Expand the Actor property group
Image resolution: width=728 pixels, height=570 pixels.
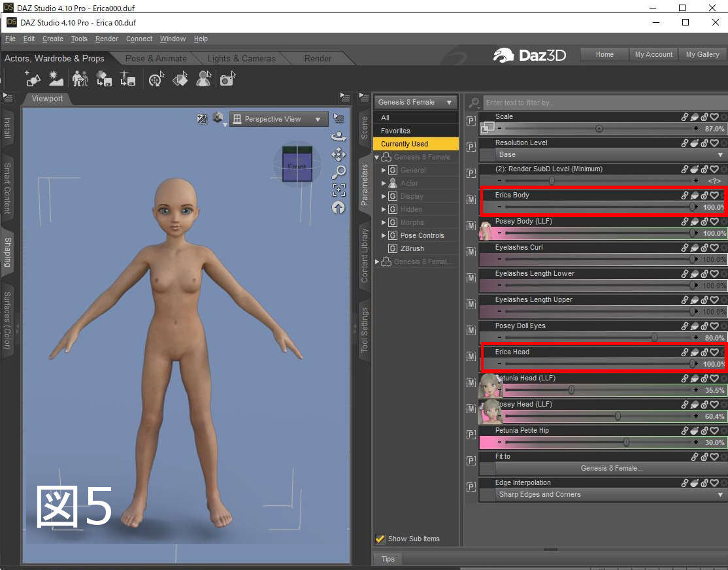pyautogui.click(x=384, y=183)
